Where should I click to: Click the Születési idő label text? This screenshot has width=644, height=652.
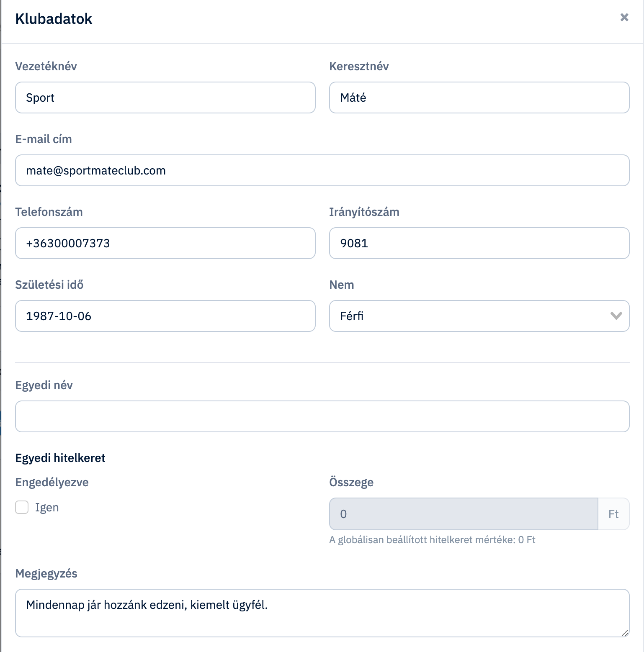pos(49,285)
